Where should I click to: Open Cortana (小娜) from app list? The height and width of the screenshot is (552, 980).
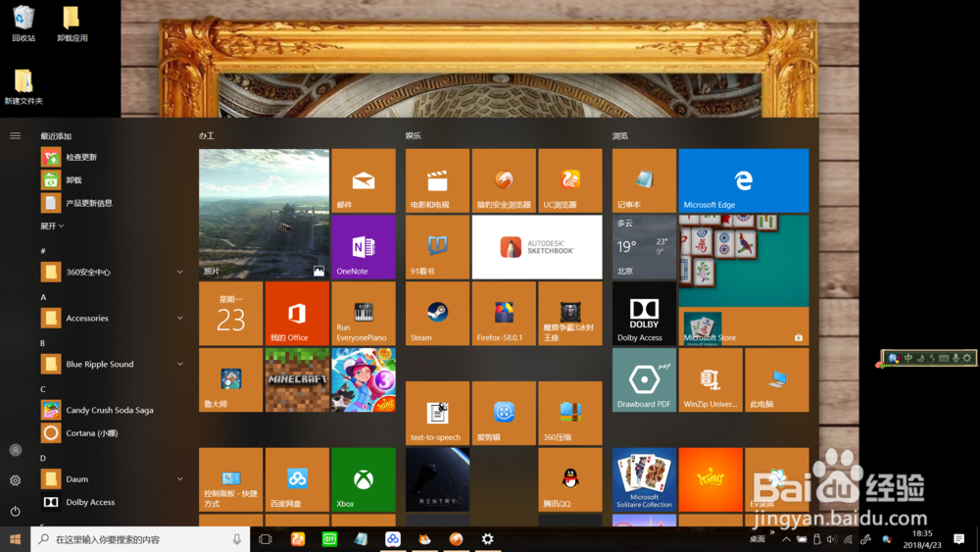click(113, 432)
